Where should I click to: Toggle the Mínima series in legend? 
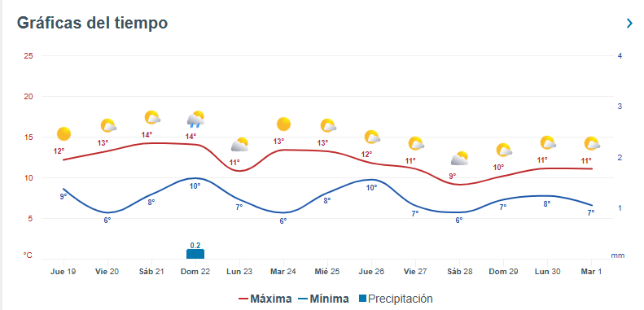coord(324,299)
